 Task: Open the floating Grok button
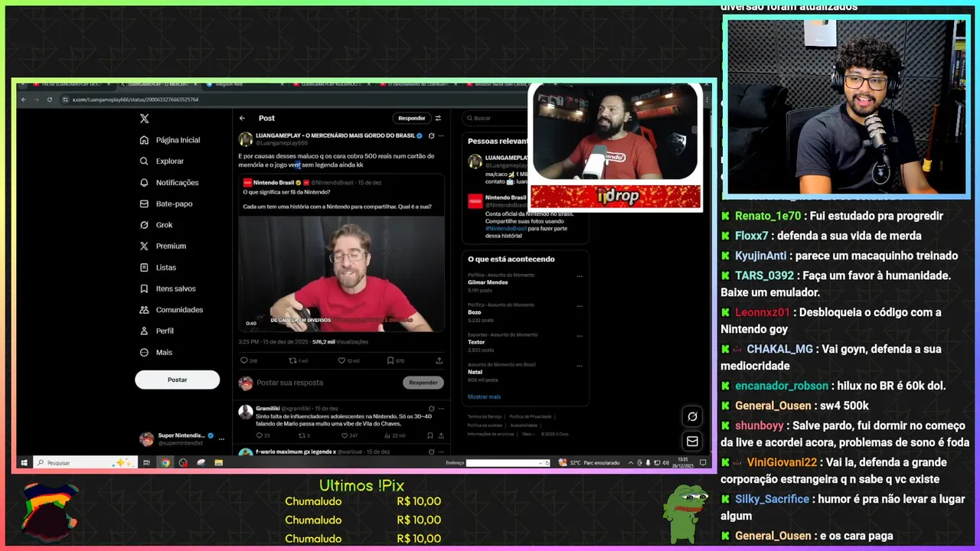point(692,416)
